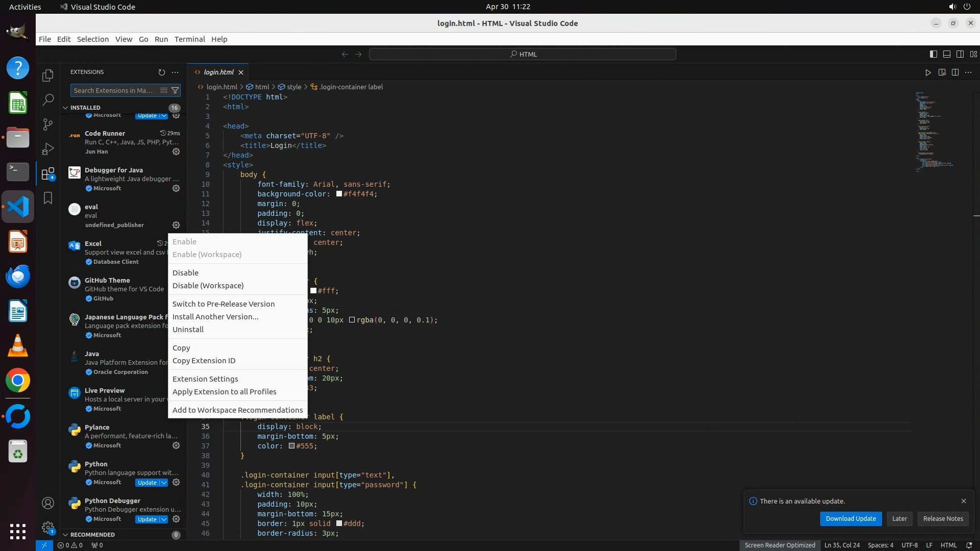Open Run and Debug view icon
Viewport: 980px width, 551px height.
coord(48,149)
